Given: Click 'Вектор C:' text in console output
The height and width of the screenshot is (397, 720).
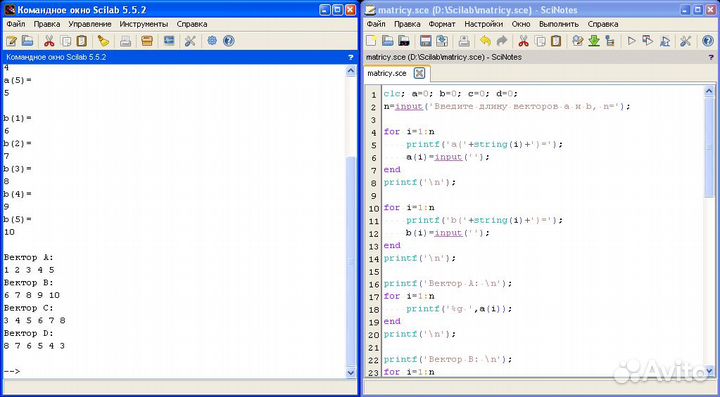Looking at the screenshot, I should click(x=28, y=308).
